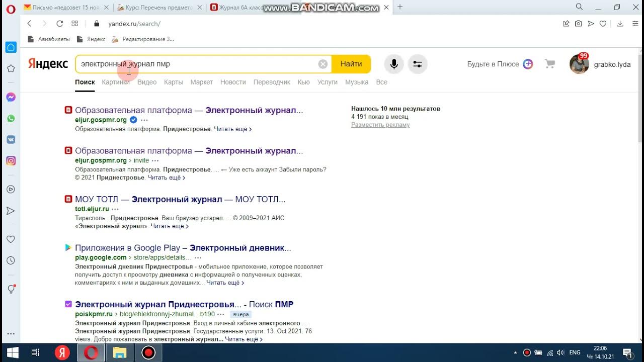Open Музыка tab
This screenshot has height=362, width=644.
click(x=357, y=82)
